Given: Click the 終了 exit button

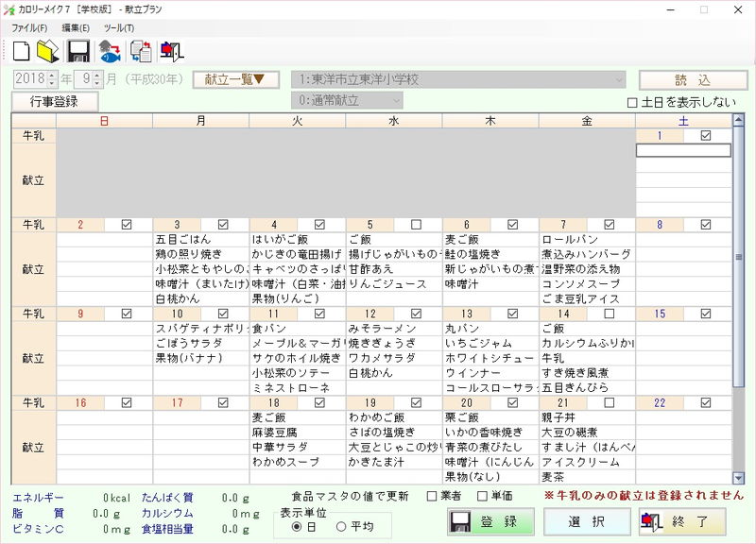Looking at the screenshot, I should tap(682, 521).
